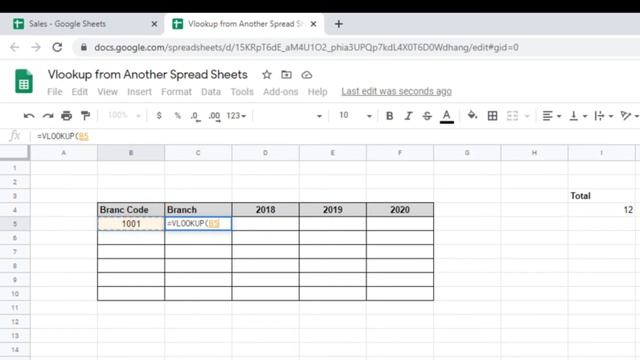Toggle Italic formatting
This screenshot has width=640, height=360.
pyautogui.click(x=408, y=116)
